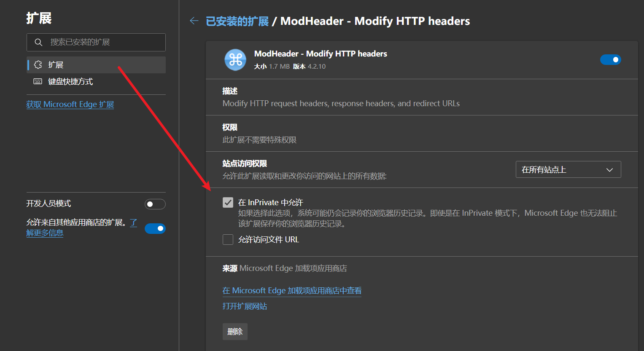The height and width of the screenshot is (351, 644).
Task: Click the puzzle icon next to 扩展
Action: 38,64
